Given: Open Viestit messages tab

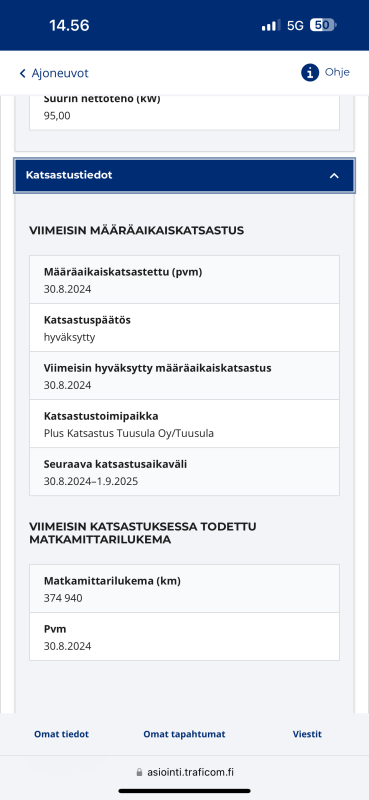Looking at the screenshot, I should (x=307, y=734).
